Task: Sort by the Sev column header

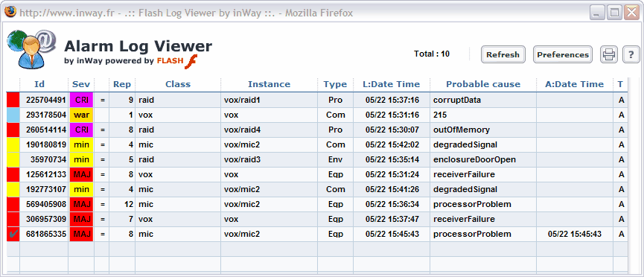Action: pos(81,84)
